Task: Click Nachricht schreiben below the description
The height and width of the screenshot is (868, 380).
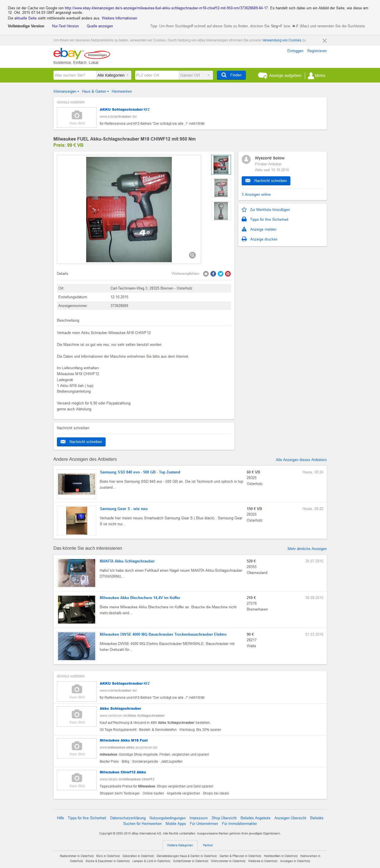Action: point(81,442)
